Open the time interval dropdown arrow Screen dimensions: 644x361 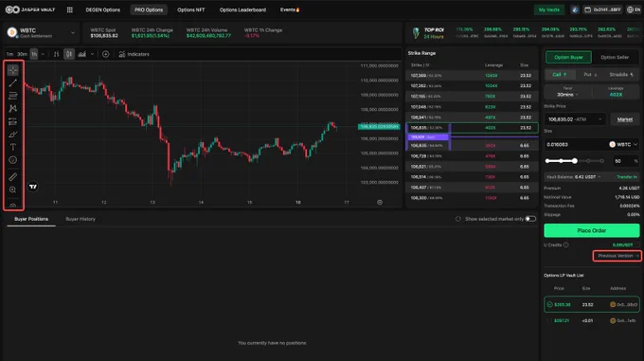click(43, 54)
